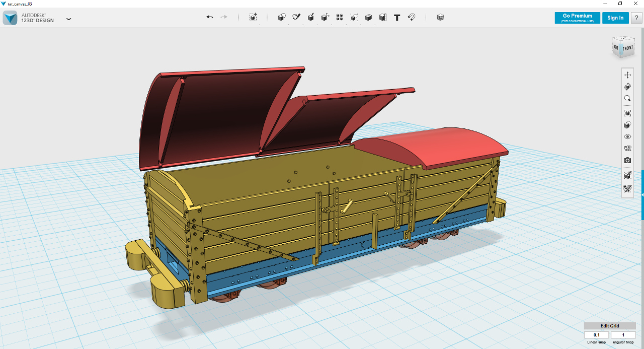Select the Snap magnet tool
644x349 pixels.
click(x=412, y=17)
